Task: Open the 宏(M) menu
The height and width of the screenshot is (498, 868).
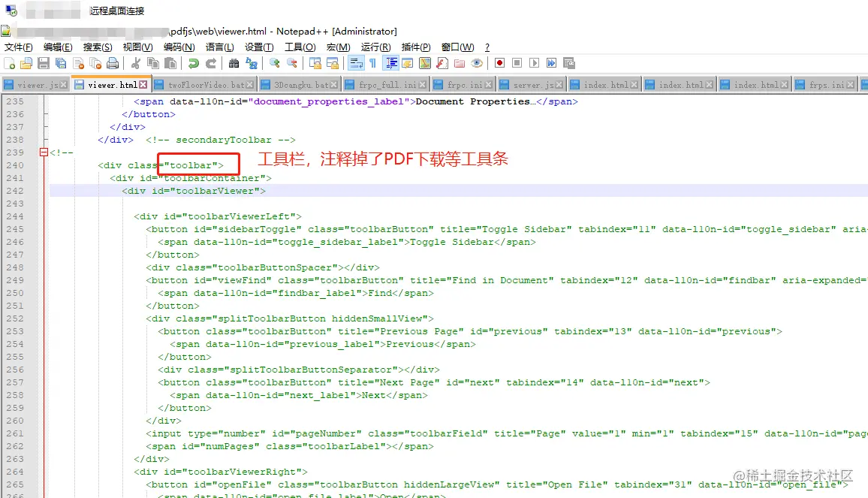Action: 338,47
